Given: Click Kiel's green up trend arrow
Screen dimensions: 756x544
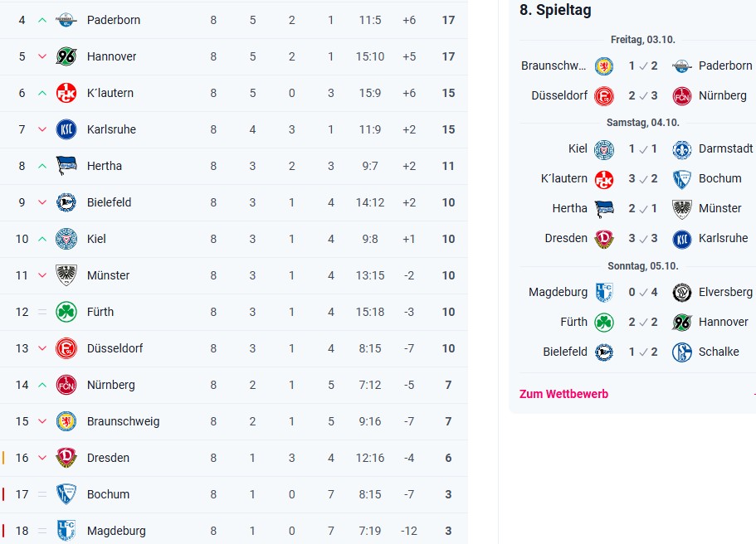Looking at the screenshot, I should point(42,239).
